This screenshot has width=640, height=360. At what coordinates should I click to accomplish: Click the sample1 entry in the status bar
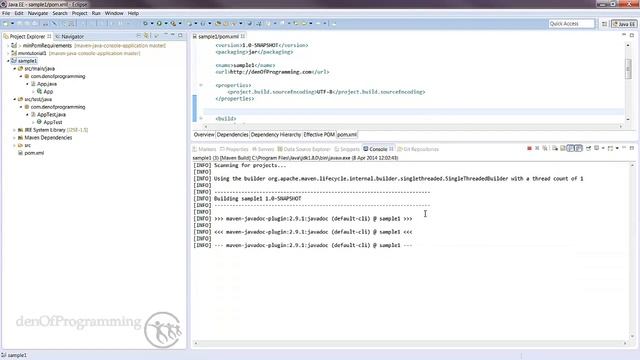14,355
